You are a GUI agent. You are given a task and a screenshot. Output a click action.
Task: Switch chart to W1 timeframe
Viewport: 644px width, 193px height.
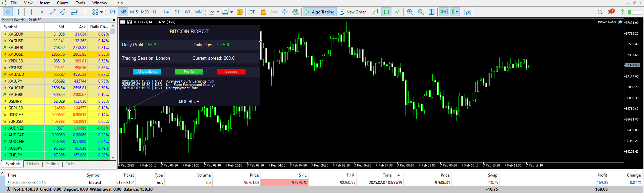[187, 12]
